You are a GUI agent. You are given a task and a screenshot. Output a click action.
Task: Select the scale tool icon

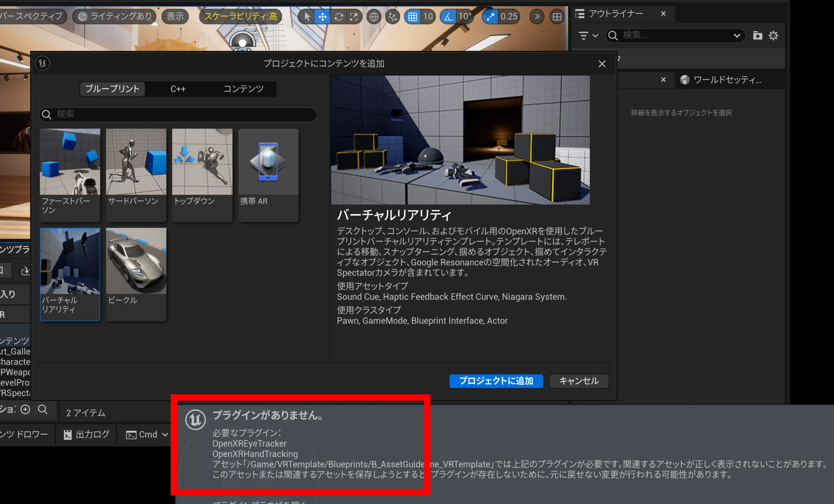point(354,17)
